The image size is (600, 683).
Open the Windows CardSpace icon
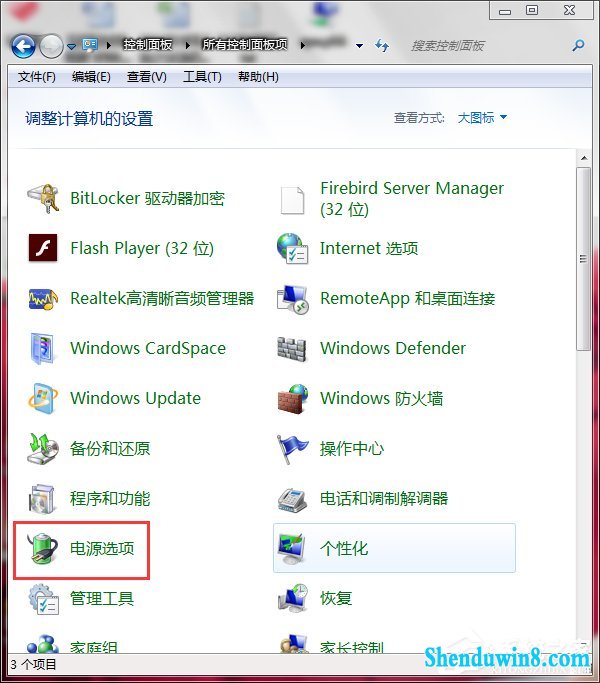42,348
